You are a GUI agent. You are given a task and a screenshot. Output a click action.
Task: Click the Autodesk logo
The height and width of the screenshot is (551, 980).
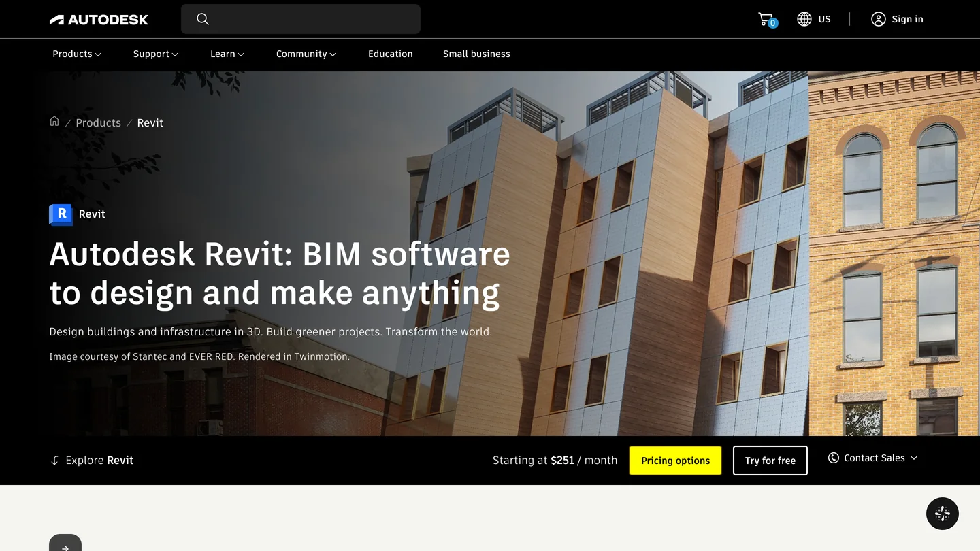click(99, 20)
